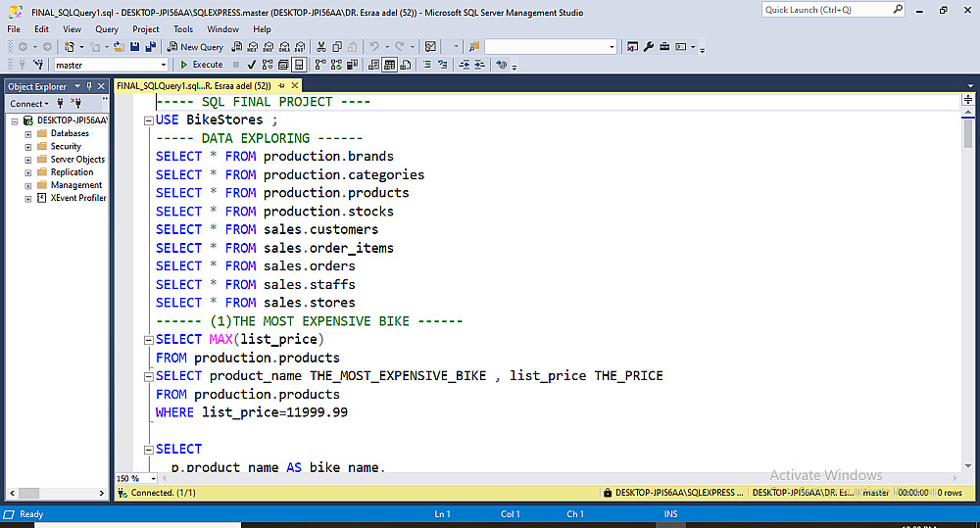Click Disconnect plug icon with red X
Screen dimensions: 980x528
(76, 104)
